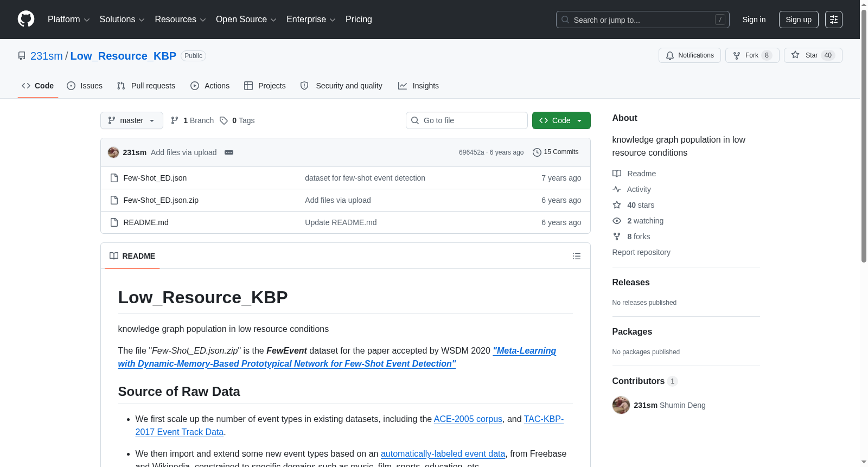Open the Insights tab
The image size is (868, 467).
coord(418,86)
